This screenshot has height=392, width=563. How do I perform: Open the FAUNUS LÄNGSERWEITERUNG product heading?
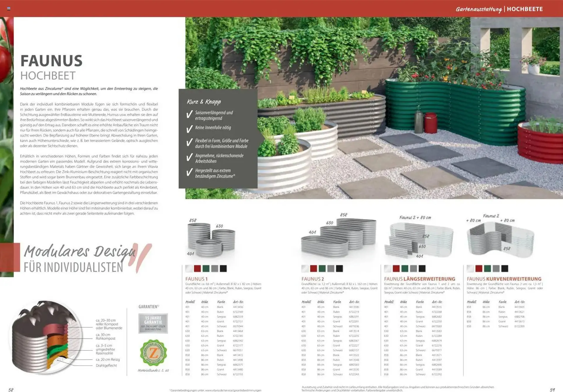[419, 279]
